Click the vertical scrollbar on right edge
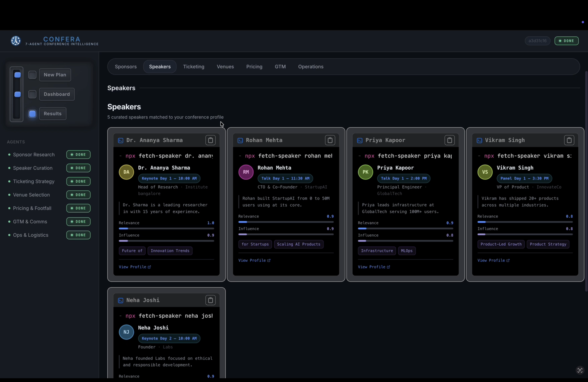This screenshot has height=382, width=588. point(586,181)
